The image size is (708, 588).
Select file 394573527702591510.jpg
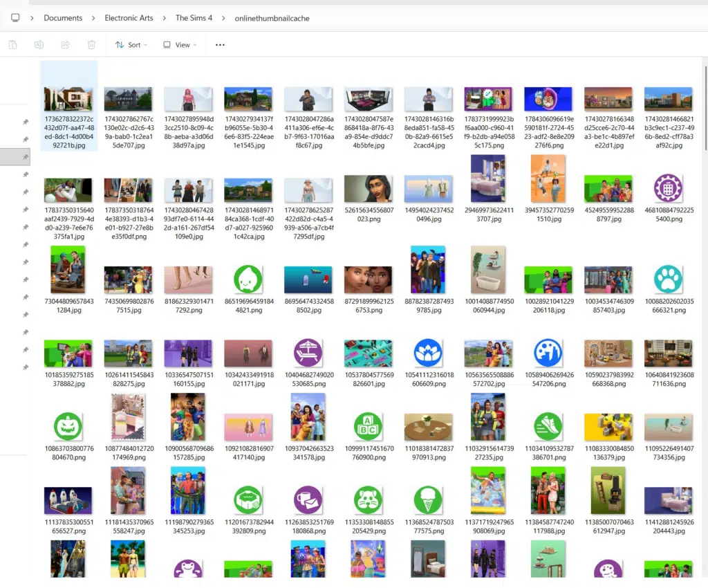coord(548,189)
